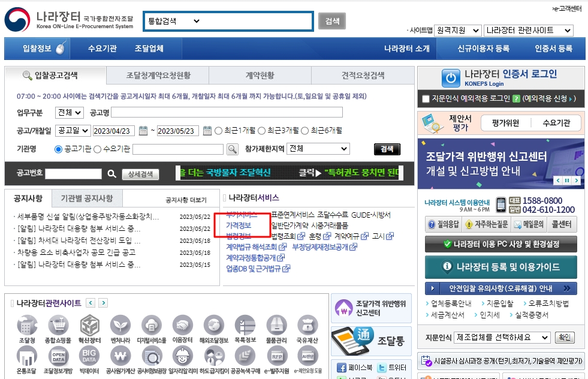588x379 pixels.
Task: Click the 이음장터 handshake icon
Action: pyautogui.click(x=182, y=326)
